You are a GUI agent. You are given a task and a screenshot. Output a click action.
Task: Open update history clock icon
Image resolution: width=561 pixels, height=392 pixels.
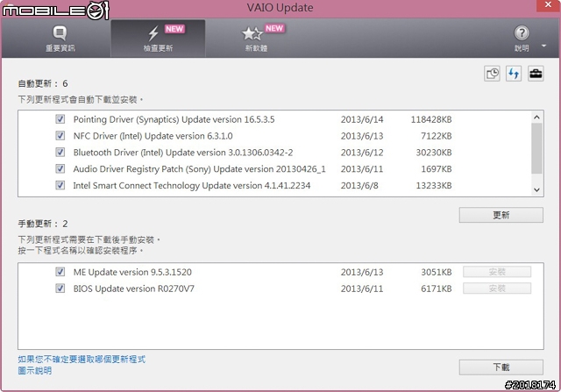492,74
